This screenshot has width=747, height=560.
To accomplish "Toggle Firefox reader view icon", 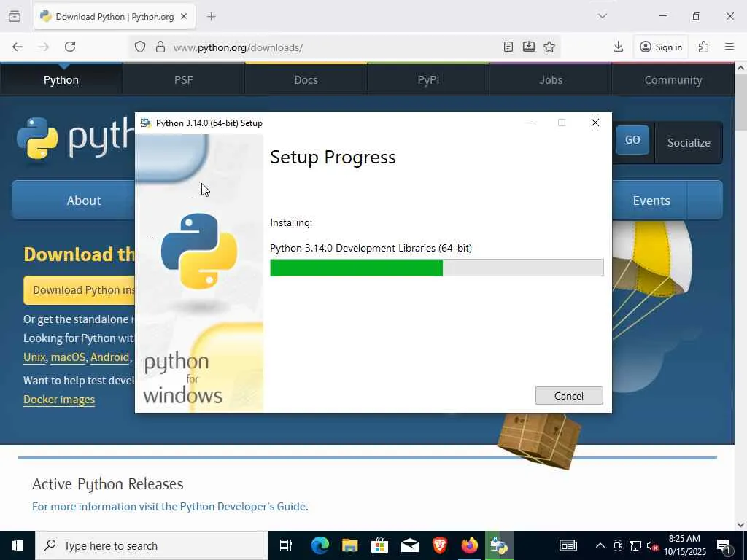I will click(508, 47).
